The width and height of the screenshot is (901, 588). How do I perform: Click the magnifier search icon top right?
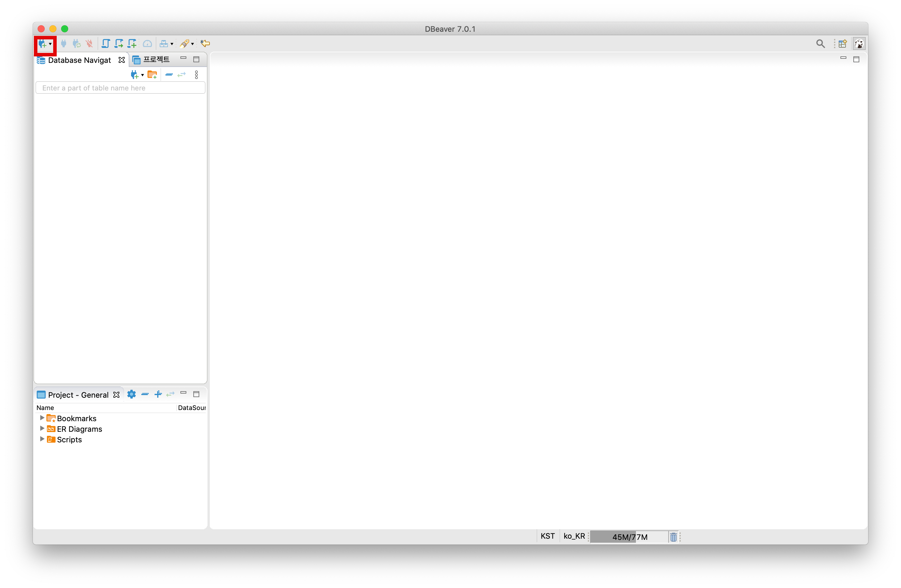click(x=820, y=44)
